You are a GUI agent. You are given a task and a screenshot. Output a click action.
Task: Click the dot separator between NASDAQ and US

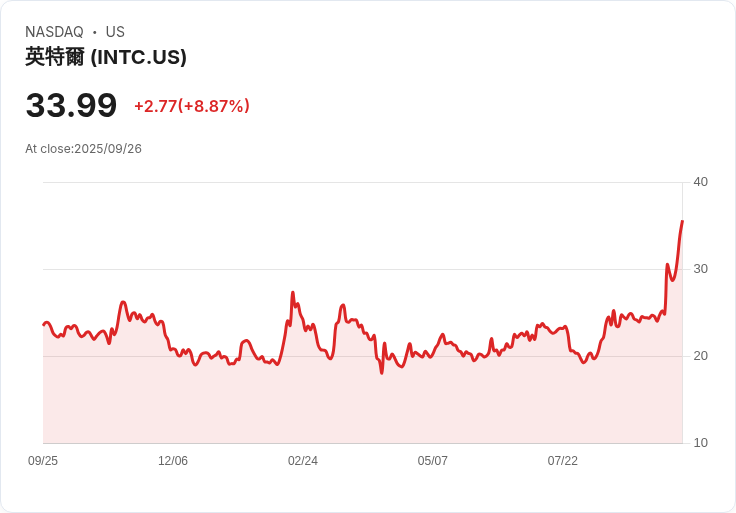click(95, 32)
